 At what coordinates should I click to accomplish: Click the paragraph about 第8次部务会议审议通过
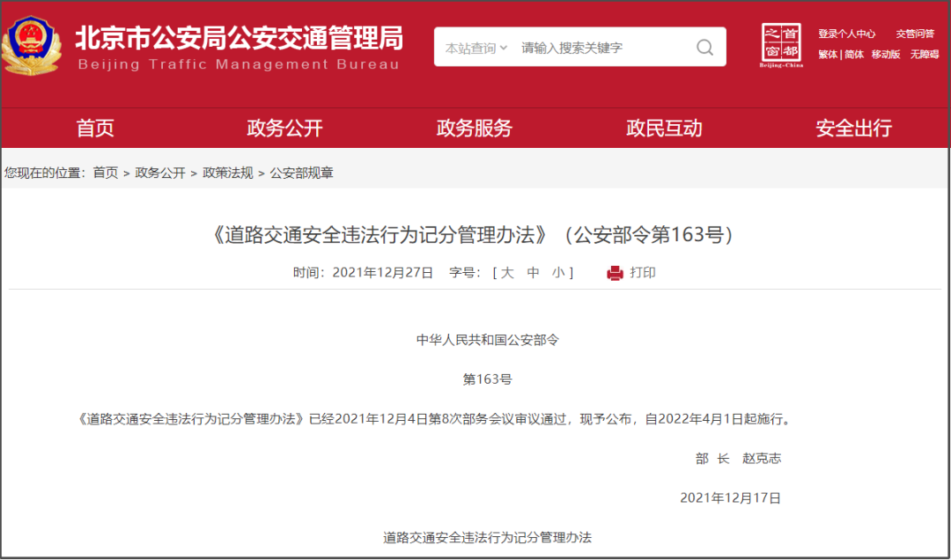pos(436,418)
